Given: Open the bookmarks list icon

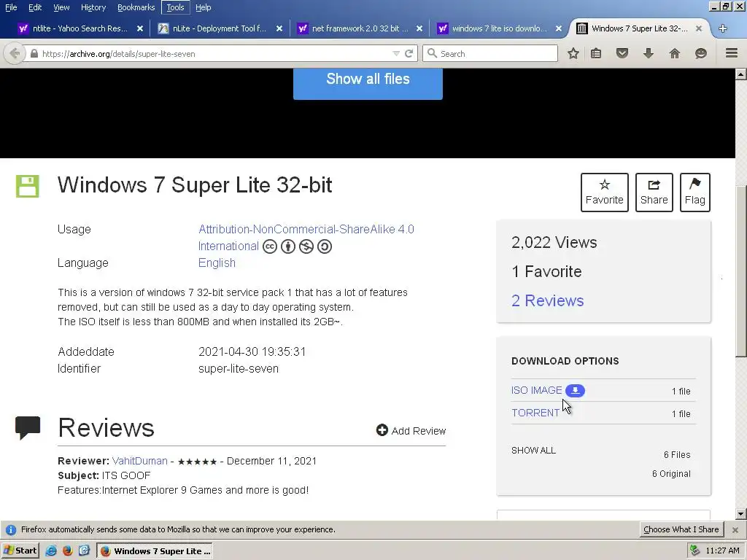Looking at the screenshot, I should point(596,53).
